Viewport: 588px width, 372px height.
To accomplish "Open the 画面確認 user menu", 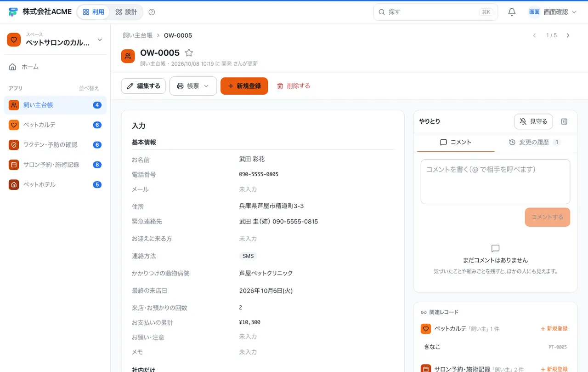I will [x=553, y=12].
